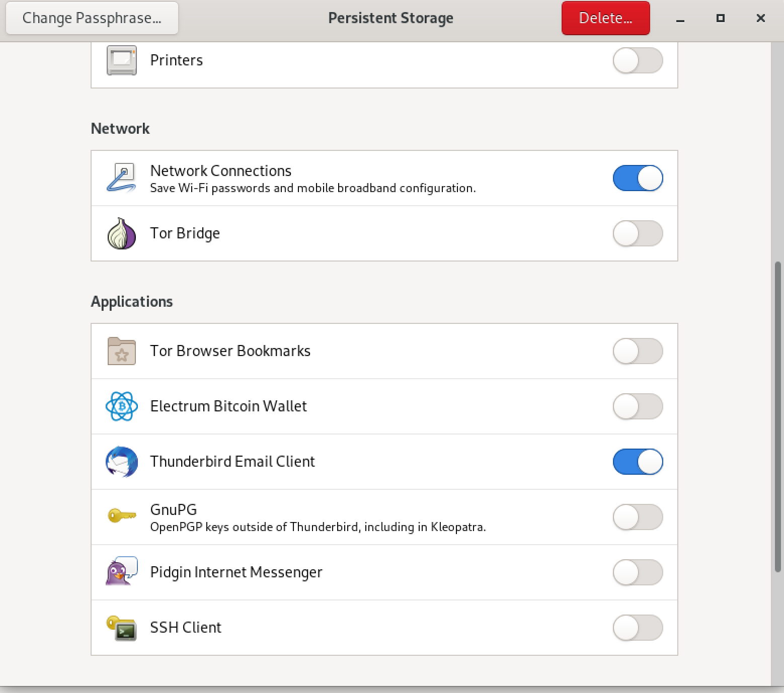Enable GnuPG persistence
784x693 pixels.
tap(638, 517)
